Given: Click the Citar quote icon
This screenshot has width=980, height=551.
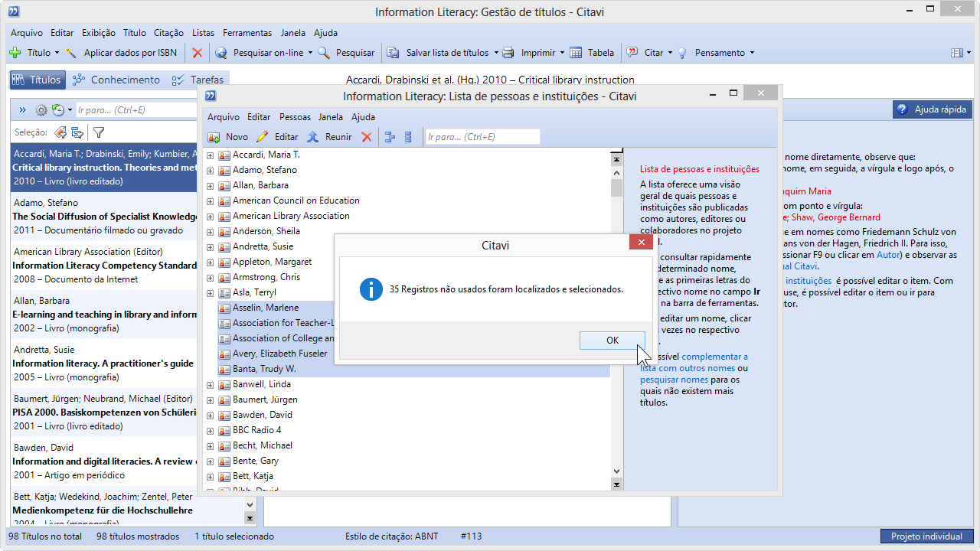Looking at the screenshot, I should [x=632, y=53].
